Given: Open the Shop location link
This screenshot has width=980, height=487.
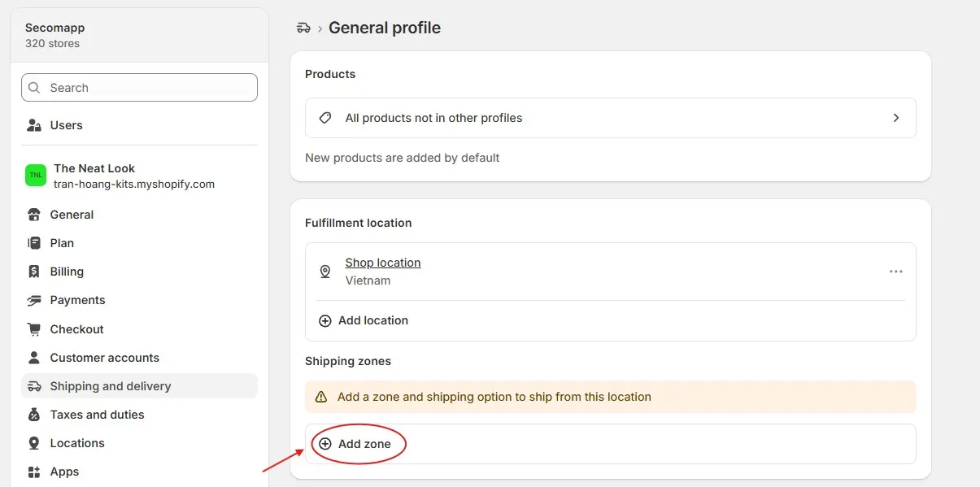Looking at the screenshot, I should click(x=383, y=263).
